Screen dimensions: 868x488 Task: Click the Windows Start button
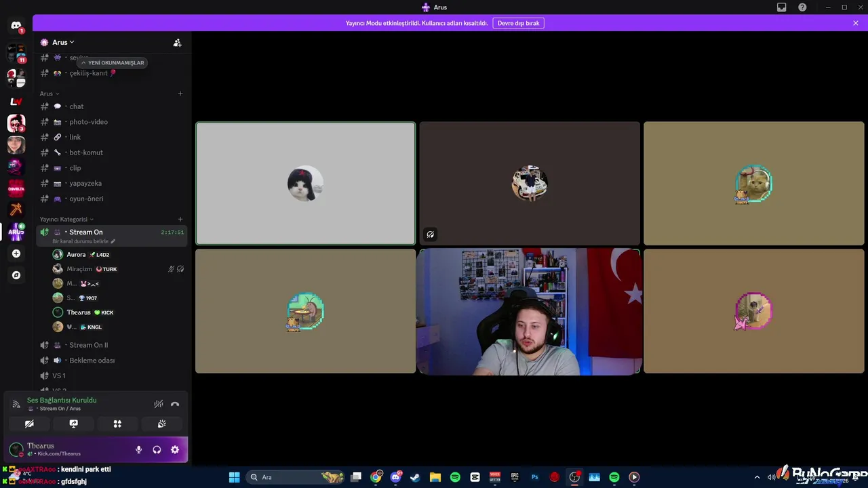234,477
